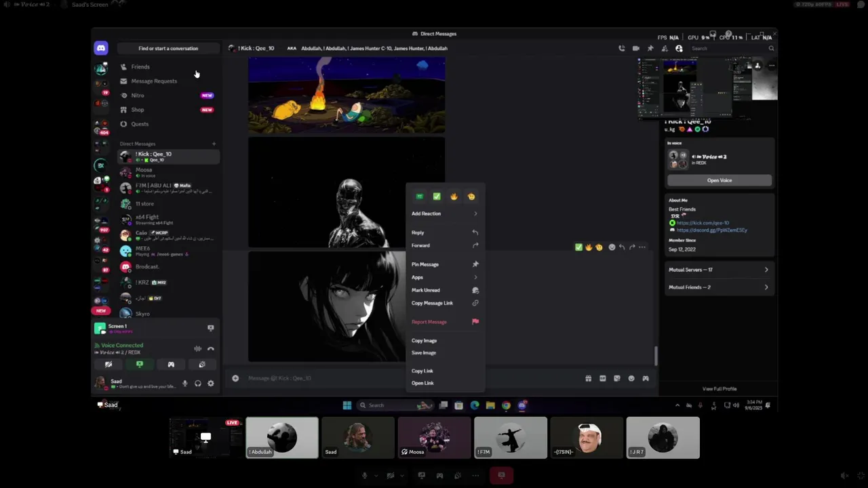Start video call from chat header
The height and width of the screenshot is (488, 868).
tap(635, 48)
